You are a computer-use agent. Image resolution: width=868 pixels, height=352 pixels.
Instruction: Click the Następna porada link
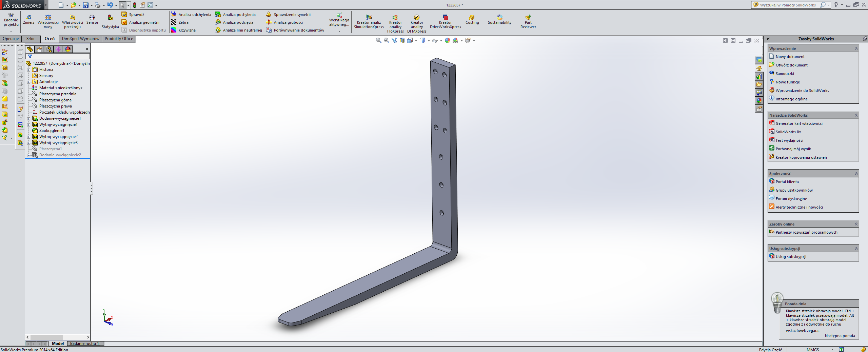(840, 336)
